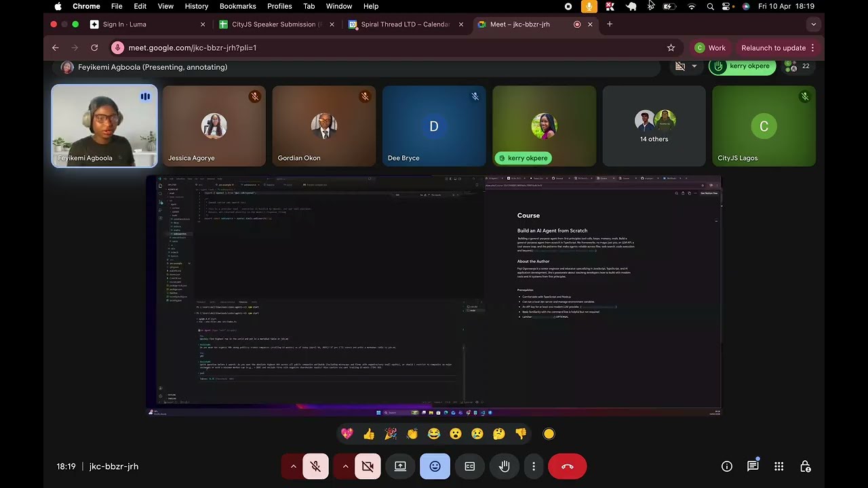Image resolution: width=868 pixels, height=488 pixels.
Task: Pick the yellow emoji skin tone
Action: click(549, 434)
